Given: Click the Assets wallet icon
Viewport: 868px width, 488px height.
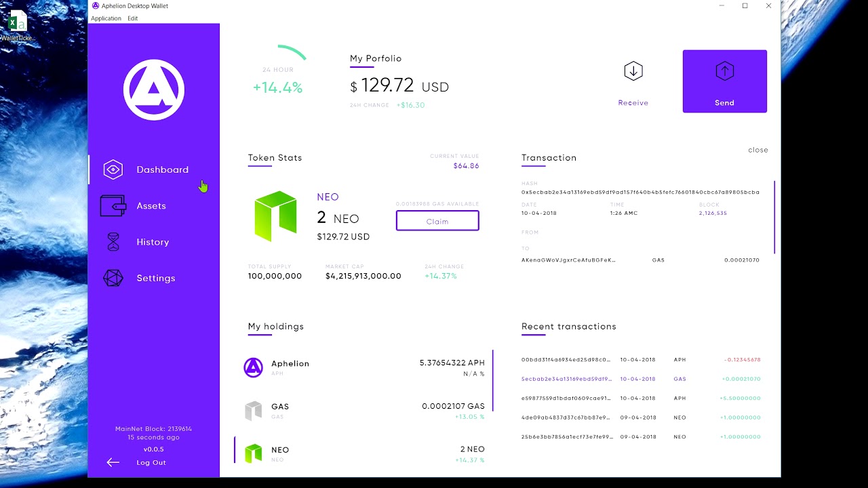Looking at the screenshot, I should point(113,206).
